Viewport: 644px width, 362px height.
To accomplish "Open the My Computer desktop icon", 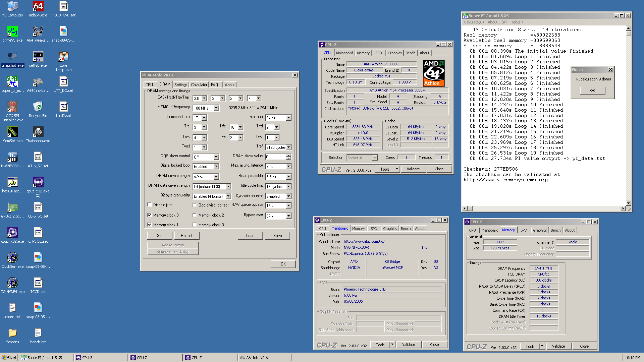I will 12,9.
